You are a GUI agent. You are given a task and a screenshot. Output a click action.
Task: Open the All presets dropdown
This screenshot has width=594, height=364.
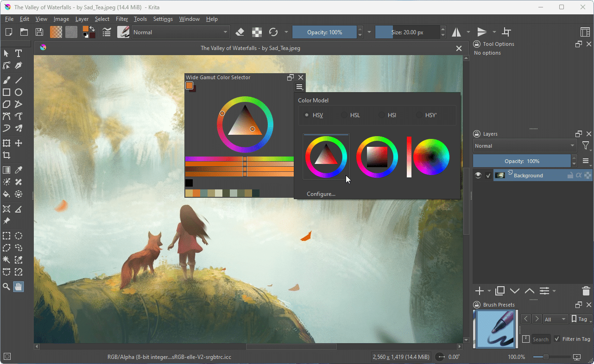(556, 319)
